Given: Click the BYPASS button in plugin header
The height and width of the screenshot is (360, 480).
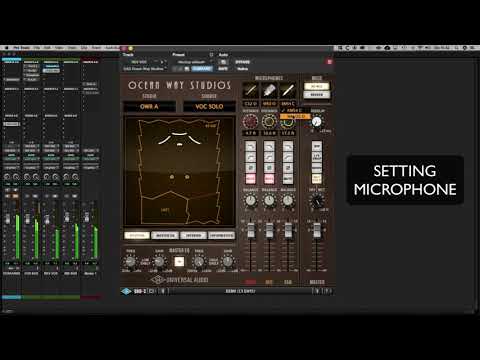Looking at the screenshot, I should (242, 62).
